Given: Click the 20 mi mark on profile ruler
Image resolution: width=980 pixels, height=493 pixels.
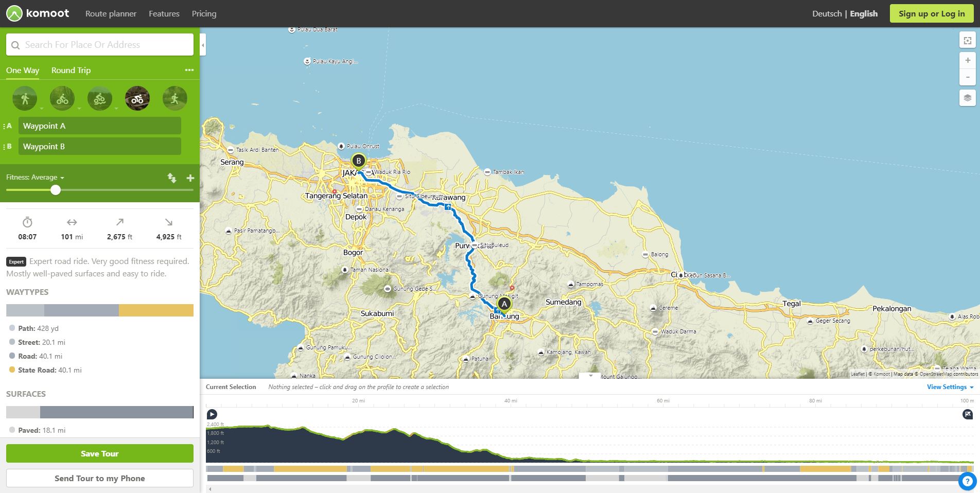Looking at the screenshot, I should (359, 401).
